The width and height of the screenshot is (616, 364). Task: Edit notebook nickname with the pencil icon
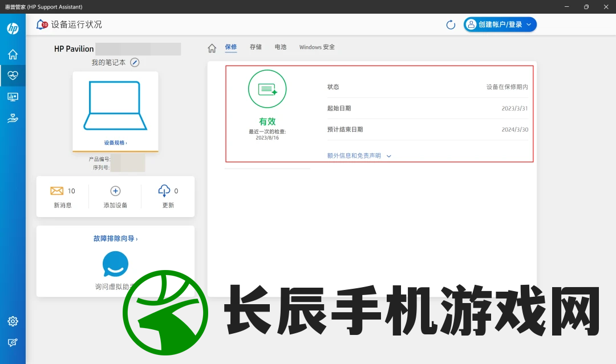click(x=135, y=62)
